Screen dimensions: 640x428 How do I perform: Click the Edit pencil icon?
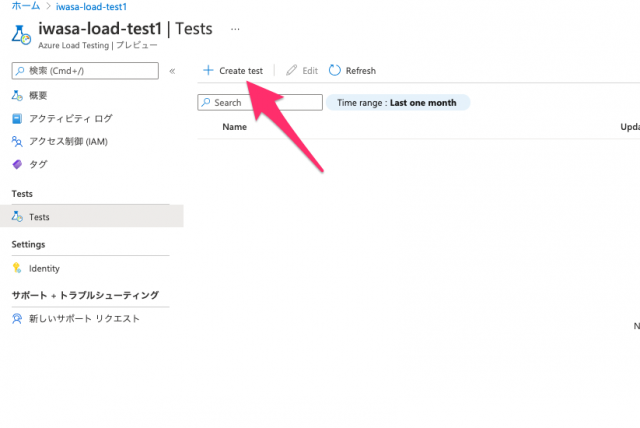(x=291, y=70)
